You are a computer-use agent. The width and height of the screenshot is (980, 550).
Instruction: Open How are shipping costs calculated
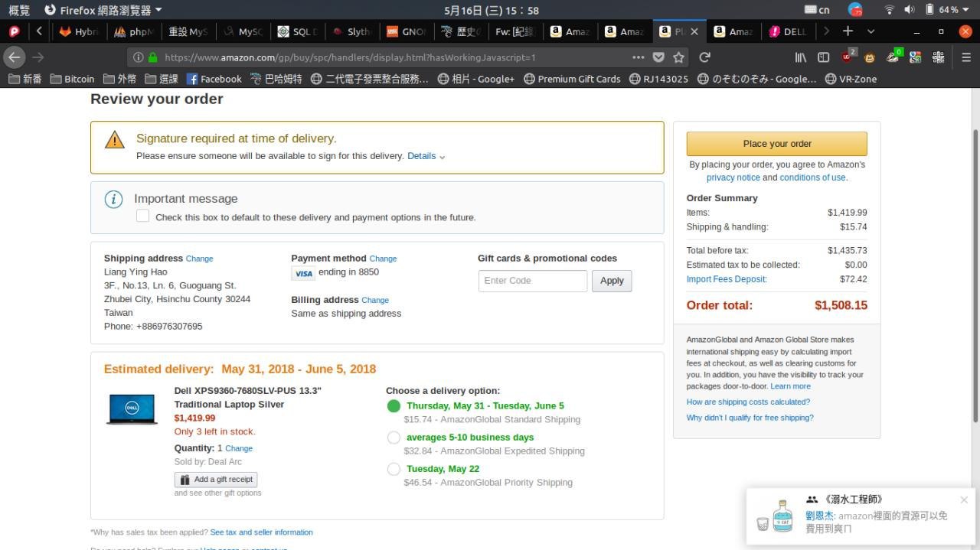point(748,402)
